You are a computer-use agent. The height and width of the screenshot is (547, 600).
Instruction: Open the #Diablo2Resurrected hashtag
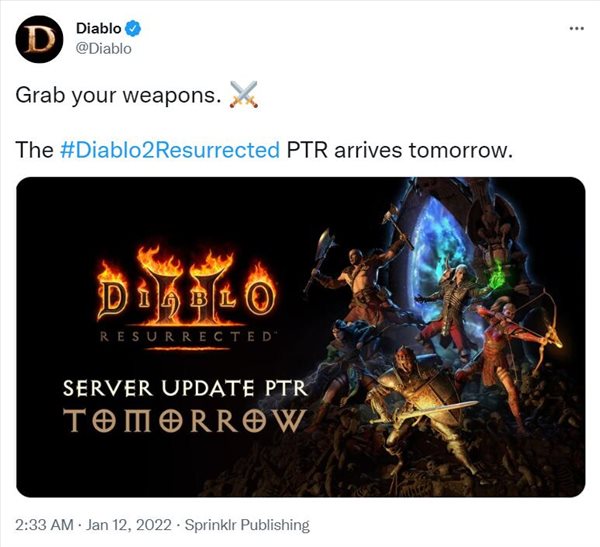(x=170, y=150)
